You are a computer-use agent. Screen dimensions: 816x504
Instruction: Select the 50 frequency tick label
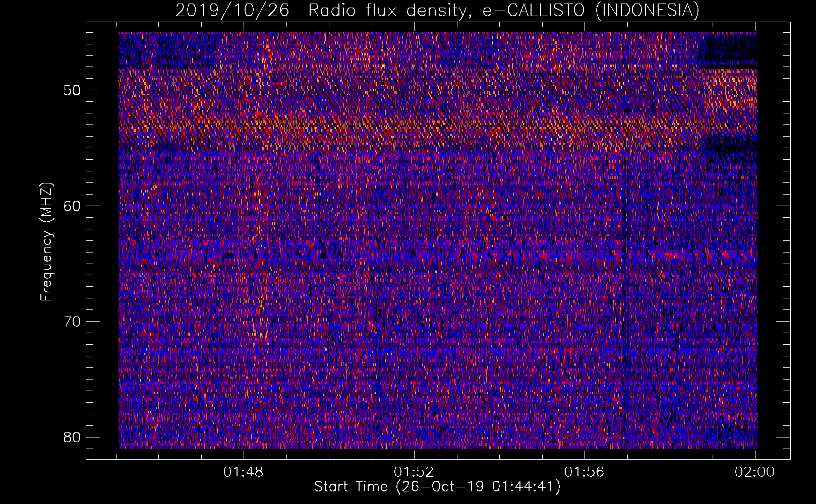pos(72,90)
